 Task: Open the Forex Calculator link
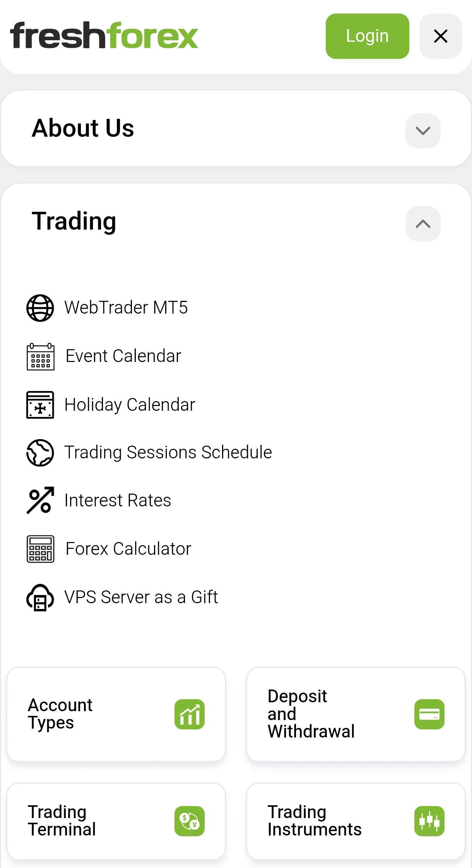(128, 549)
